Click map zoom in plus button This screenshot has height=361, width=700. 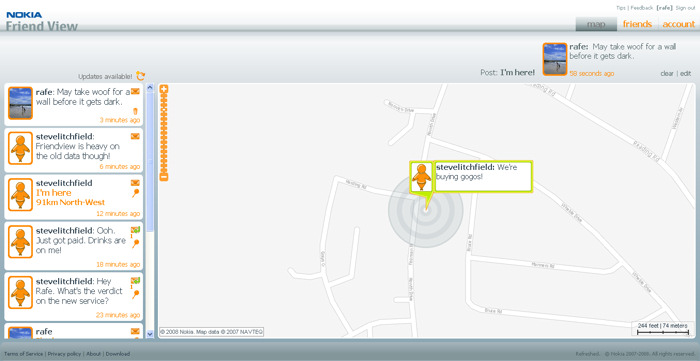164,89
